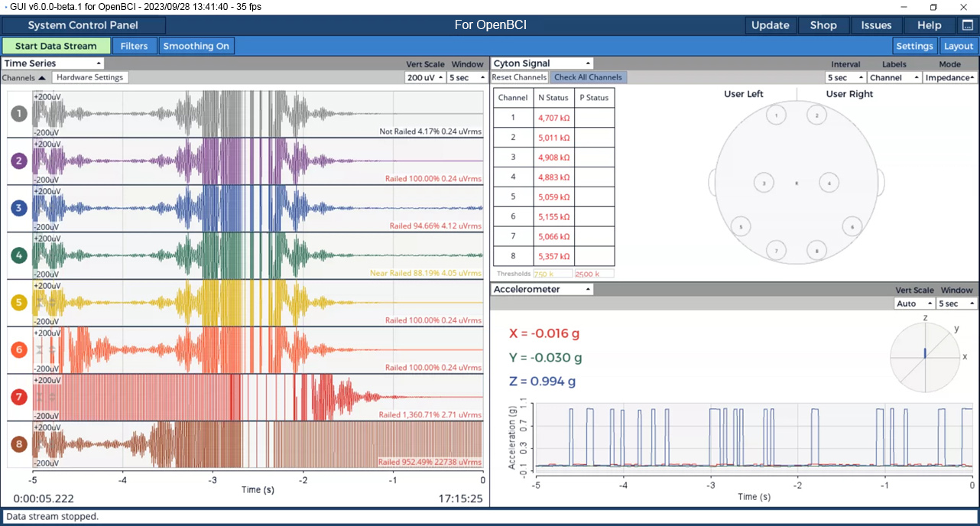Click the console icon beside Help
Screen dimensions: 980x526
pyautogui.click(x=967, y=25)
